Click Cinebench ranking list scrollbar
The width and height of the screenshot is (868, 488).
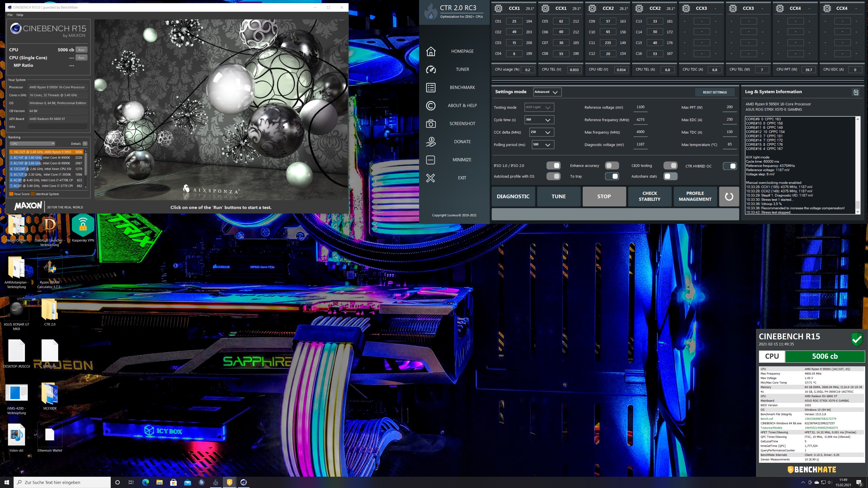pos(86,169)
